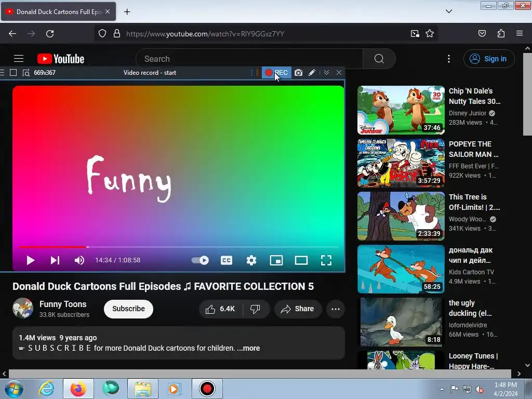
Task: Open the recorder toolbar hamburger menu
Action: pyautogui.click(x=2, y=73)
